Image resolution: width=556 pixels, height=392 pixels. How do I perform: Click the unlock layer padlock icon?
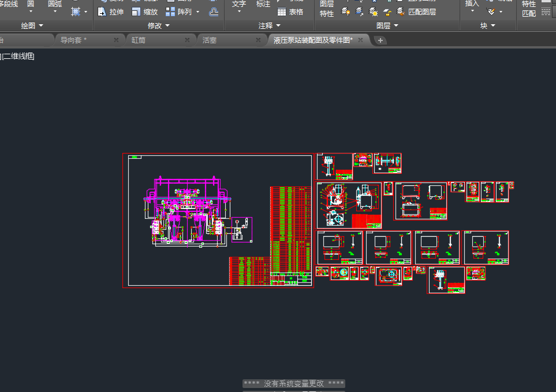387,12
